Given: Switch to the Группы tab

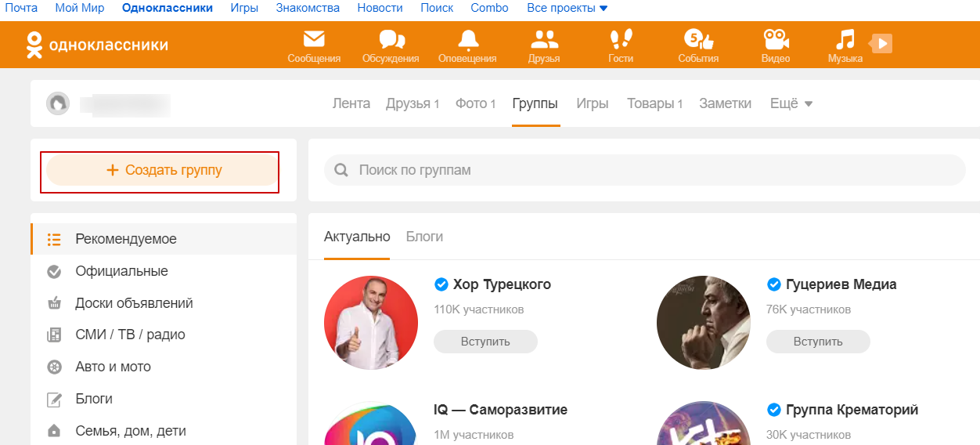Looking at the screenshot, I should point(535,103).
